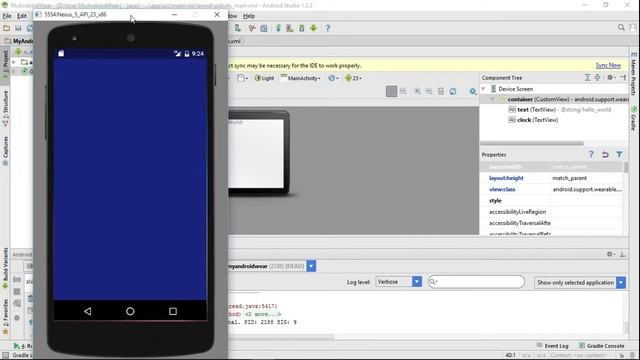Click the Search Everywhere magnifier icon
Screen dimensions: 640x360
click(x=621, y=27)
